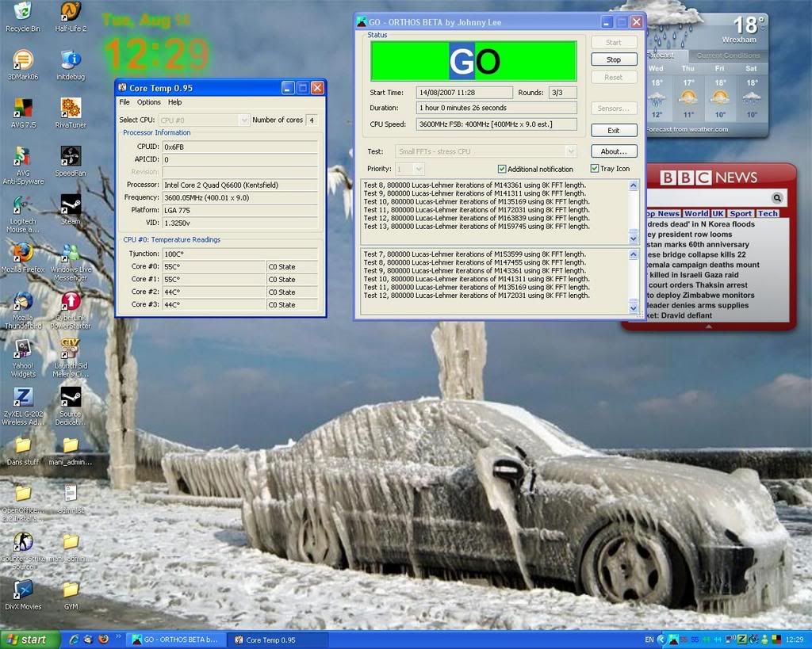Click the upper test log scrollbar down arrow
812x649 pixels.
pos(634,238)
